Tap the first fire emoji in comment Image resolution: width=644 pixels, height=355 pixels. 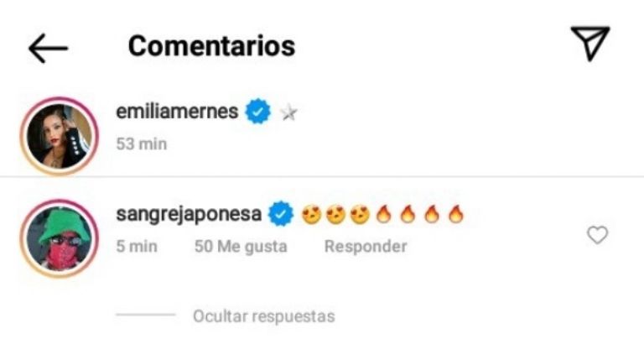click(x=383, y=214)
